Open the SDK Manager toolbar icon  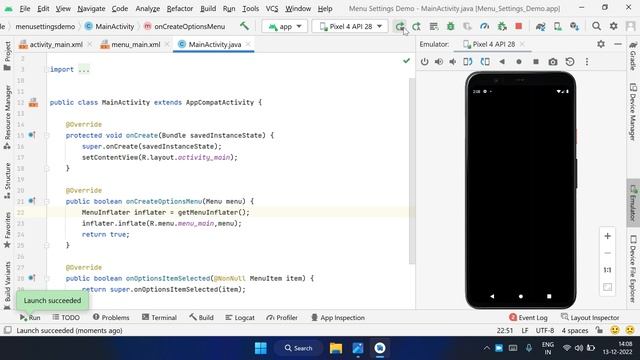(x=575, y=27)
